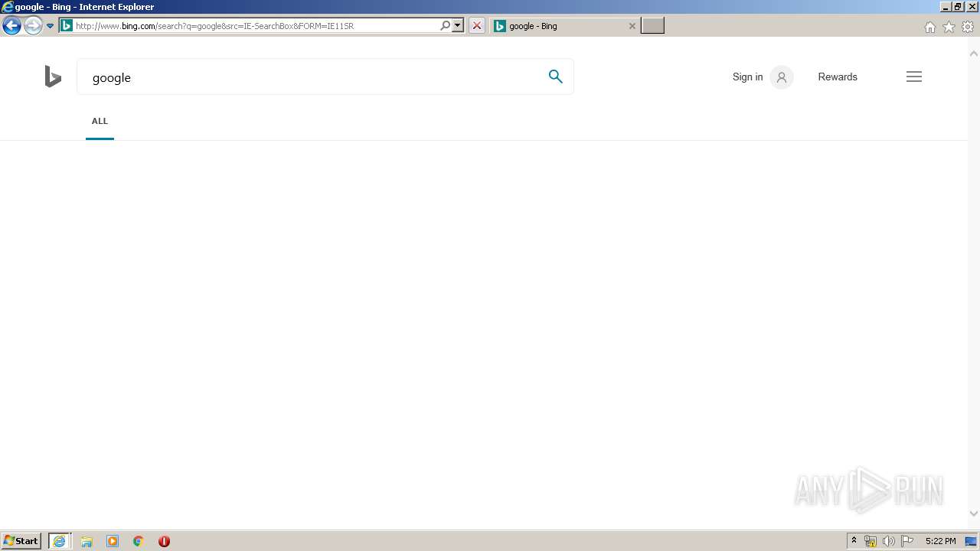Click the network tray icon
Image resolution: width=980 pixels, height=551 pixels.
point(871,541)
